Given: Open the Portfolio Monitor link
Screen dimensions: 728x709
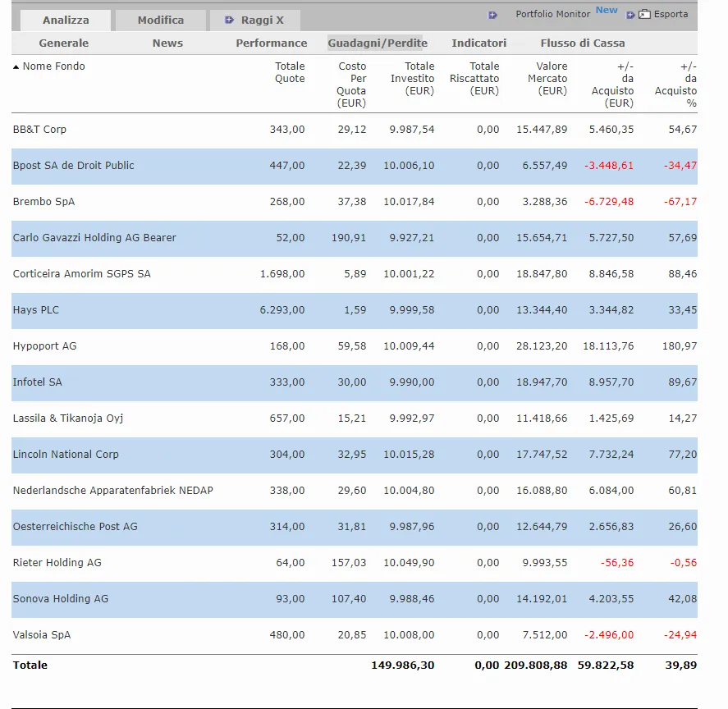Looking at the screenshot, I should pos(552,14).
